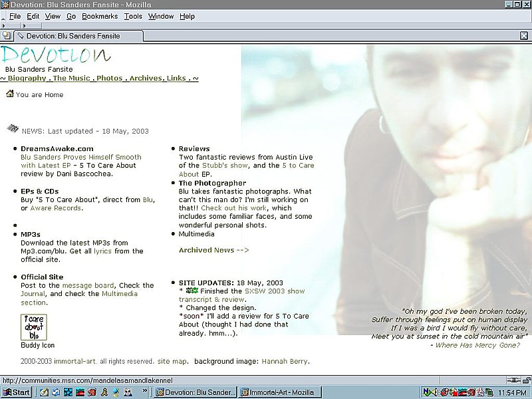Expand the quick launch overflow chevron

(x=145, y=391)
